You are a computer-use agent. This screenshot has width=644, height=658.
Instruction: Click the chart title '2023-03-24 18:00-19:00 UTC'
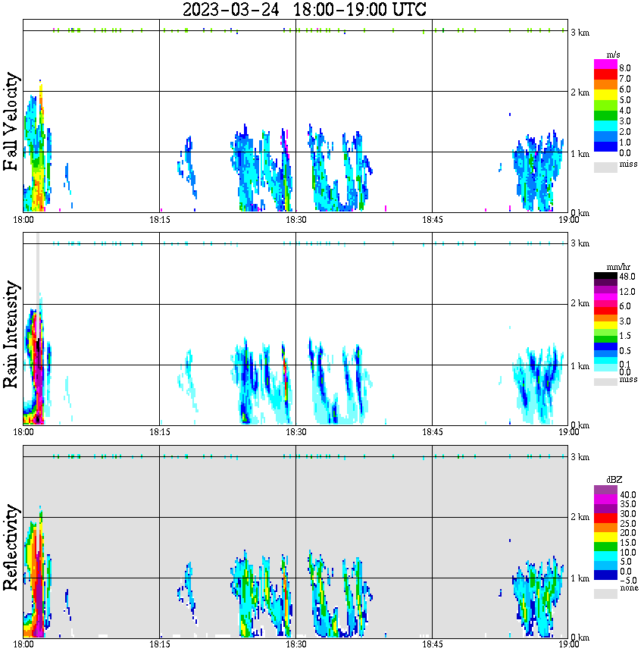click(x=304, y=9)
